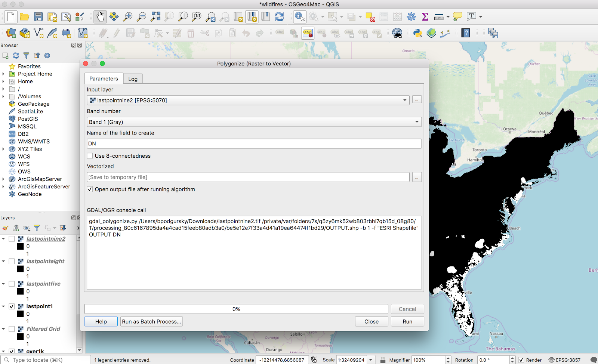The image size is (598, 364).
Task: Click the Run button
Action: [407, 321]
